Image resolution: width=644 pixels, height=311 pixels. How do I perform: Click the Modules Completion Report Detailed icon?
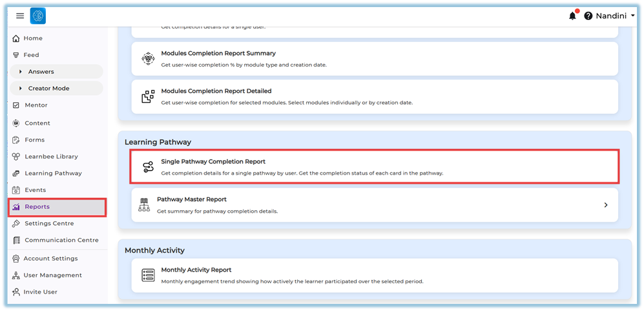(148, 97)
